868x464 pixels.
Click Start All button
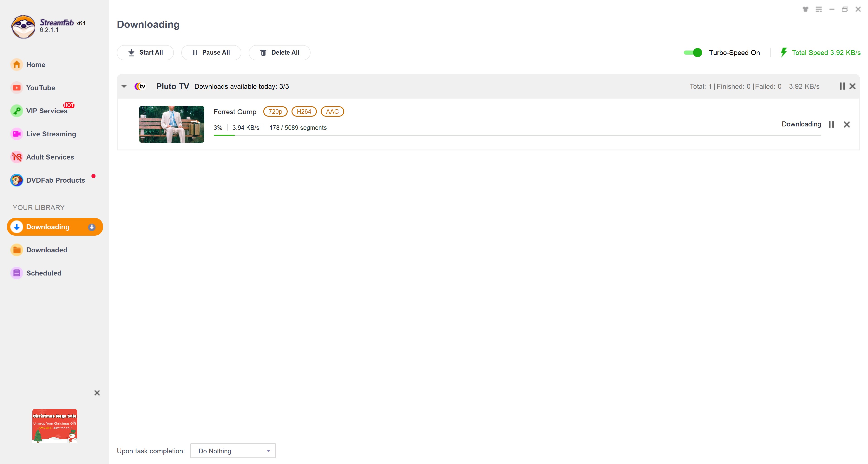click(145, 53)
